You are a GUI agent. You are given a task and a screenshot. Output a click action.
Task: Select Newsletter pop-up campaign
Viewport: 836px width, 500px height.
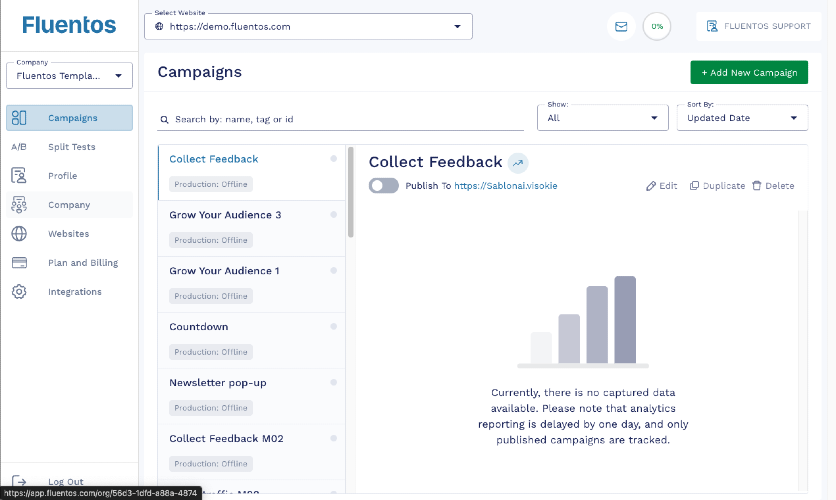[x=252, y=397]
